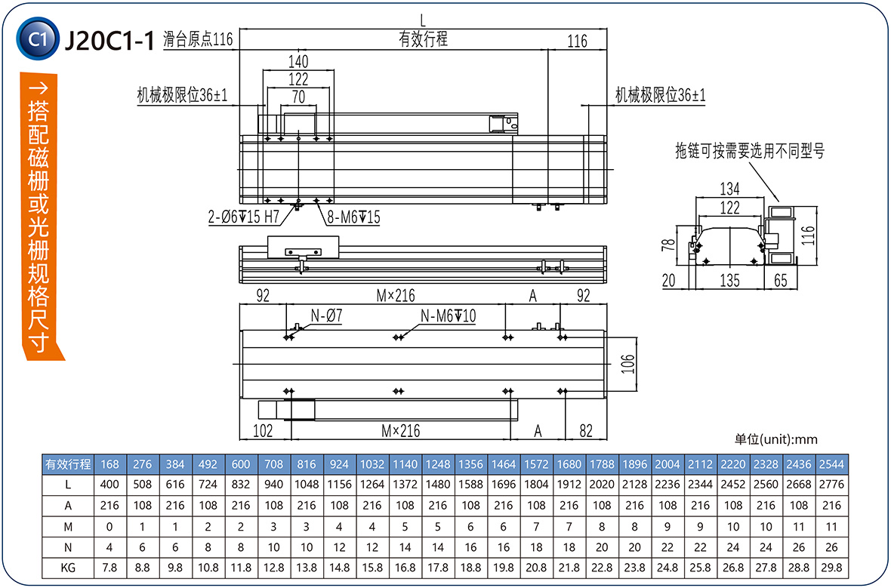891x588 pixels.
Task: Click the 2544 stroke column header
Action: [831, 464]
